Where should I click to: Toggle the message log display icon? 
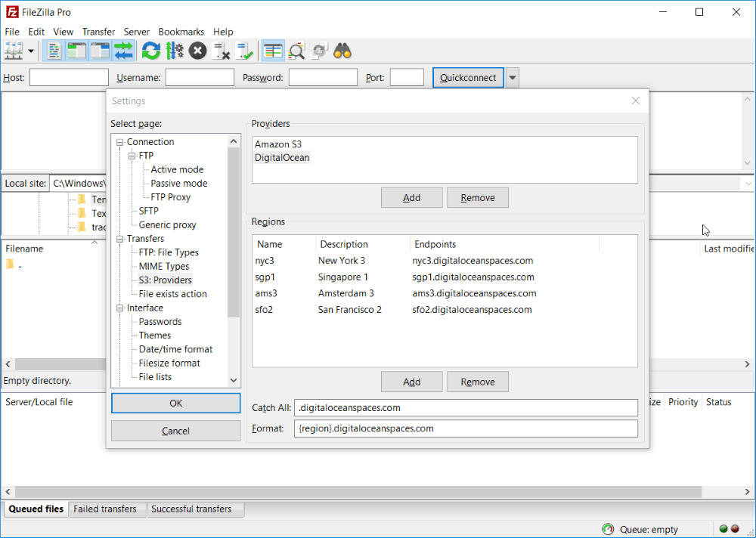click(x=54, y=51)
